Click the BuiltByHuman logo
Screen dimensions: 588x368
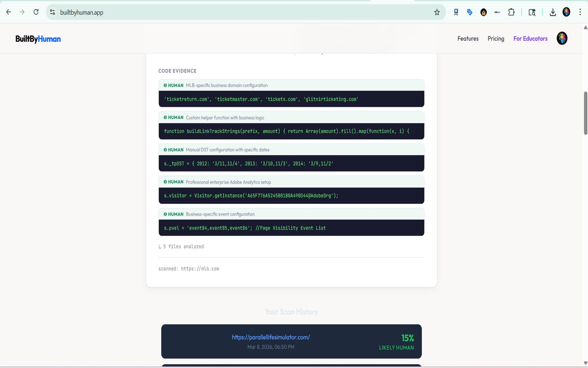pos(38,39)
